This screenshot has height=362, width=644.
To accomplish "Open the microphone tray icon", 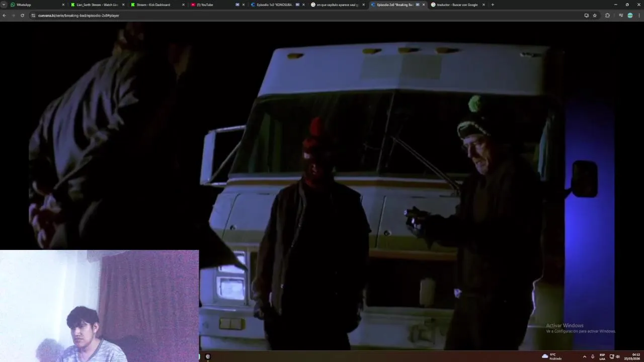I will point(593,356).
